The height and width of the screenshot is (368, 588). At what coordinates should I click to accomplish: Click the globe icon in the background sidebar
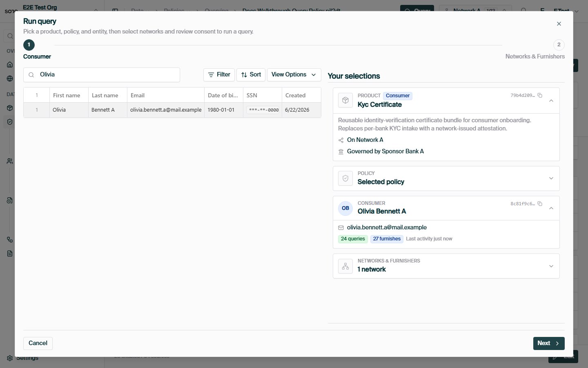(x=10, y=79)
